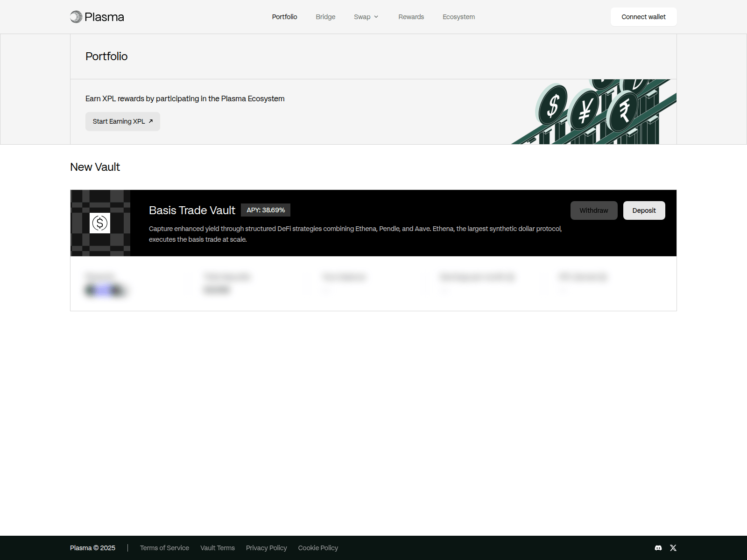Click the APY: 38.69% badge
Image resolution: width=747 pixels, height=560 pixels.
click(x=266, y=210)
